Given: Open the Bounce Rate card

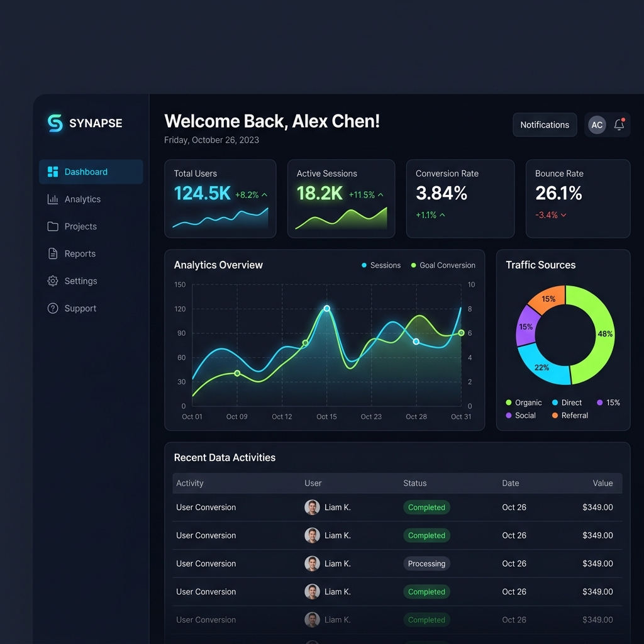Looking at the screenshot, I should click(x=578, y=199).
